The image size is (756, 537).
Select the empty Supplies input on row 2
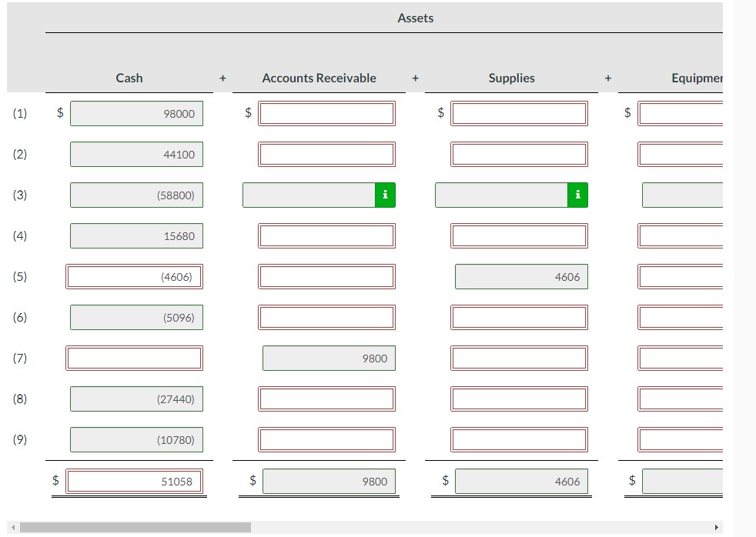[x=520, y=154]
